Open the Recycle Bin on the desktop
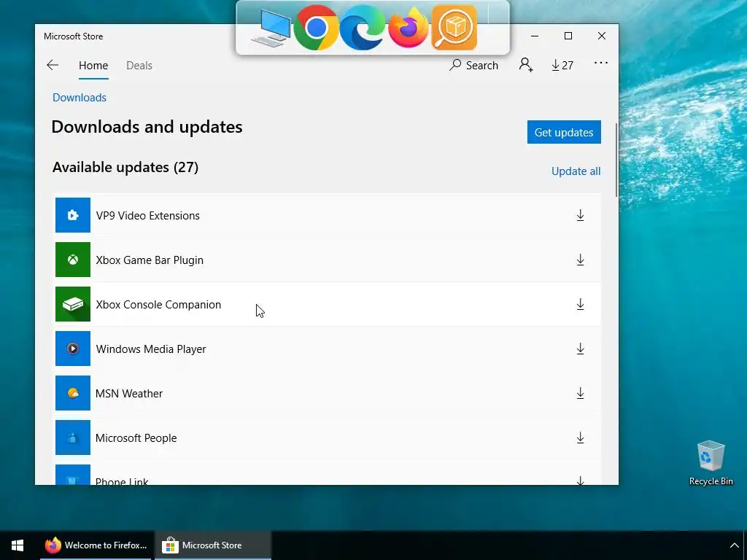 tap(711, 463)
